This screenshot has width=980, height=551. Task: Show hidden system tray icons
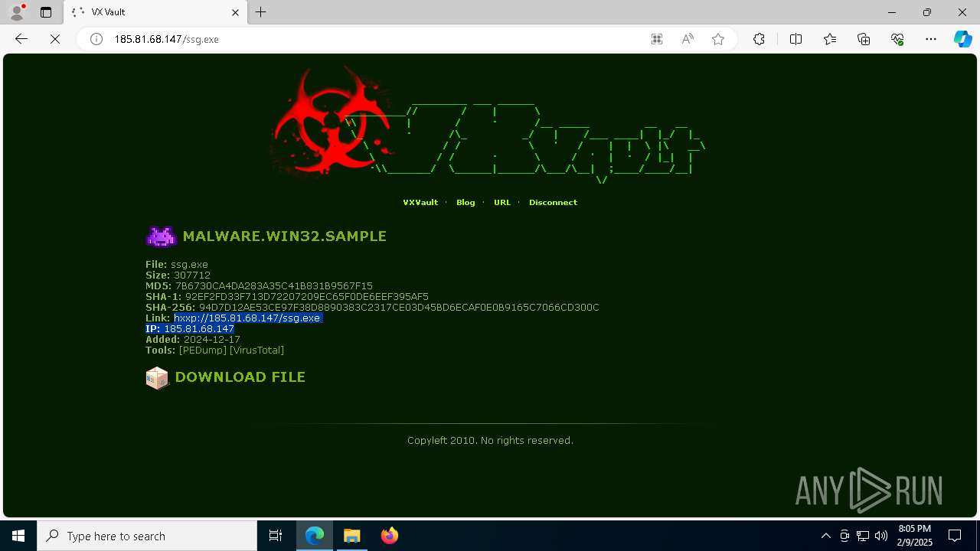pos(825,536)
